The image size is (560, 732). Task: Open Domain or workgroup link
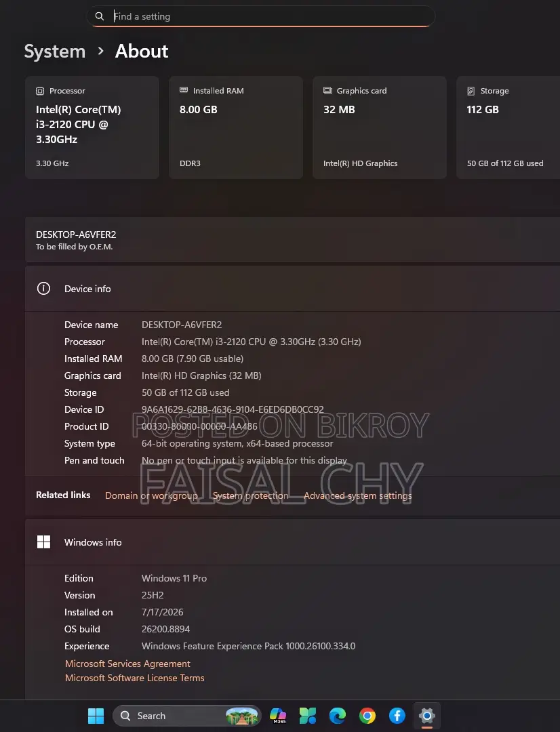151,495
